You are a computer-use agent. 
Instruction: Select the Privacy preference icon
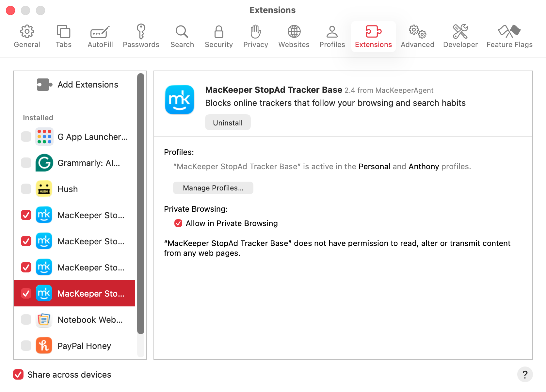(255, 36)
